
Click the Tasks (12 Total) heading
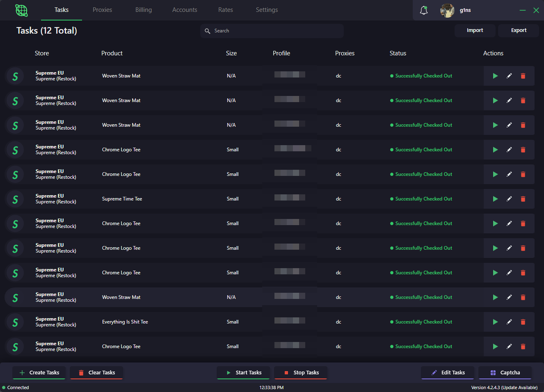[x=47, y=31]
